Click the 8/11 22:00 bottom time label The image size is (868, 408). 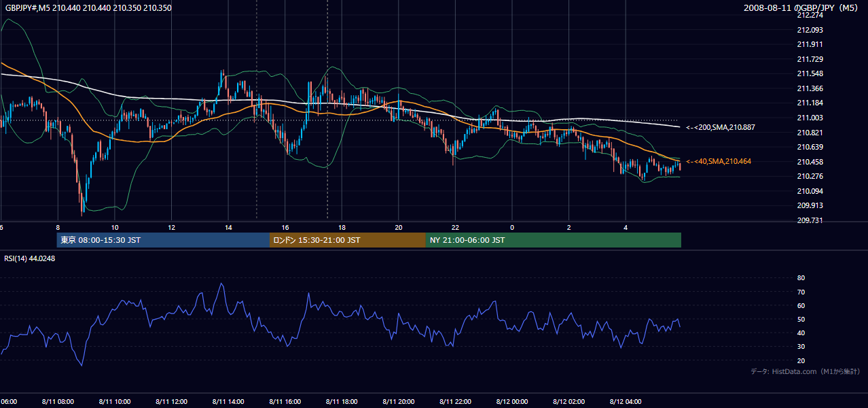[455, 401]
